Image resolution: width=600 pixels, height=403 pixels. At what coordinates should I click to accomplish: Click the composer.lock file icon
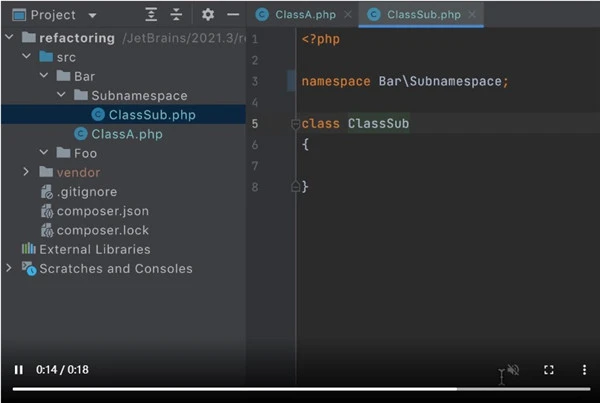coord(47,230)
